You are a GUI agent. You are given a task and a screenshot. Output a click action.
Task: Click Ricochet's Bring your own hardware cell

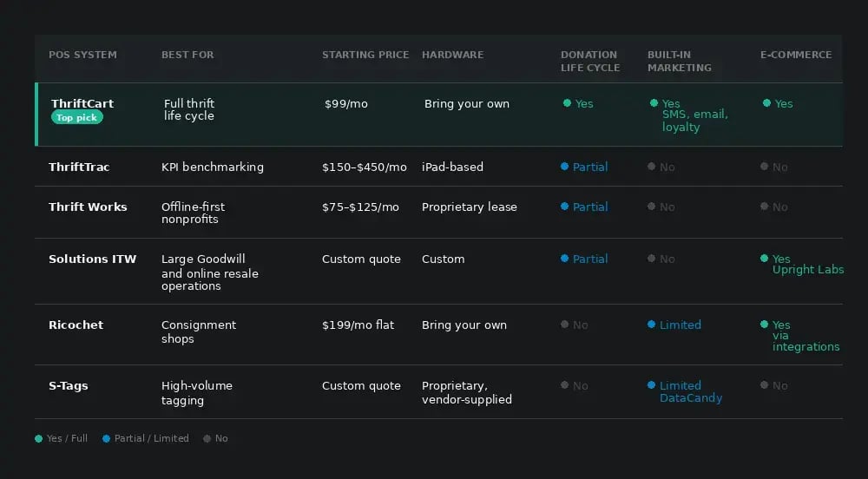[464, 325]
